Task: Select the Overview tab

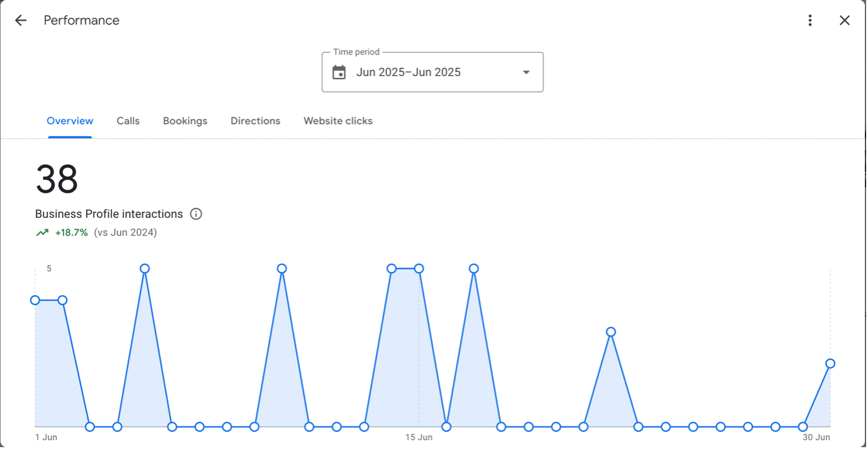Action: 70,121
